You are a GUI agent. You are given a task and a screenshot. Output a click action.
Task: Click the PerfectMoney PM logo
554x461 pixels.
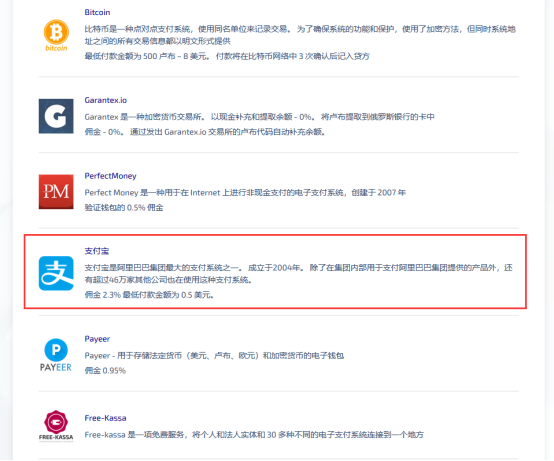click(x=56, y=192)
